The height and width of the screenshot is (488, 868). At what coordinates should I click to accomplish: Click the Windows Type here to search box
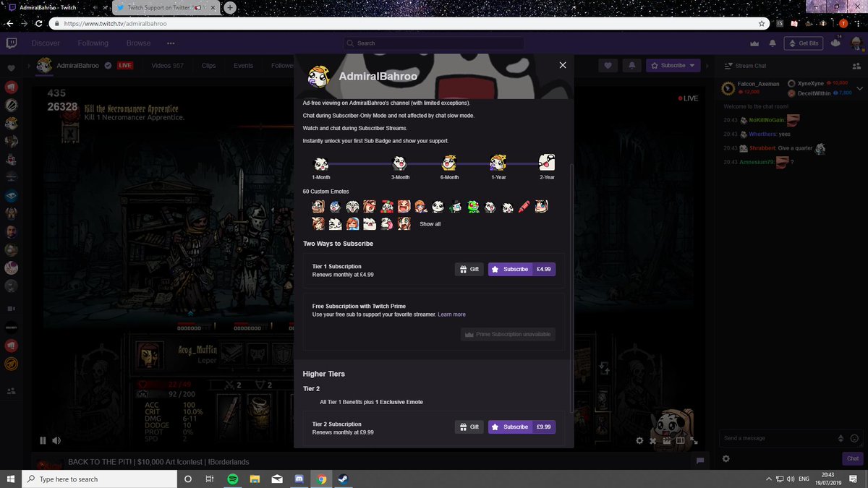(x=100, y=479)
